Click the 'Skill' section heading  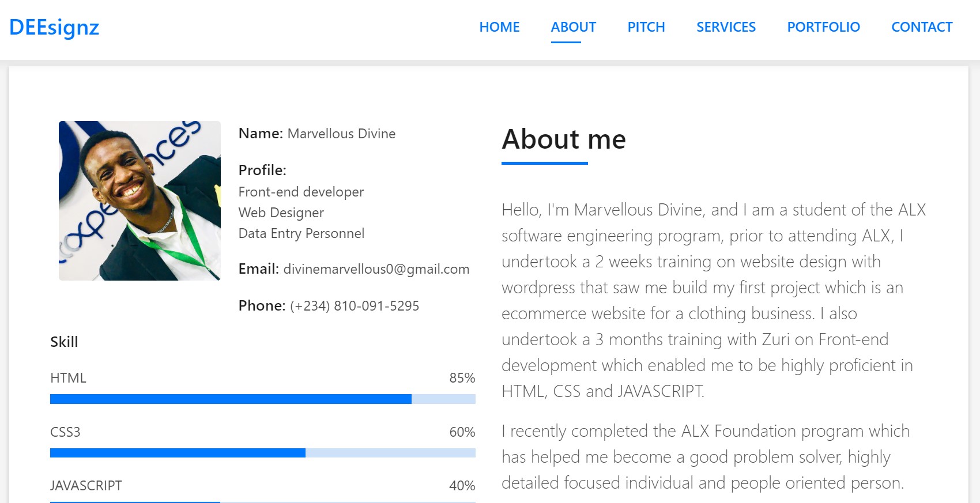[x=64, y=342]
